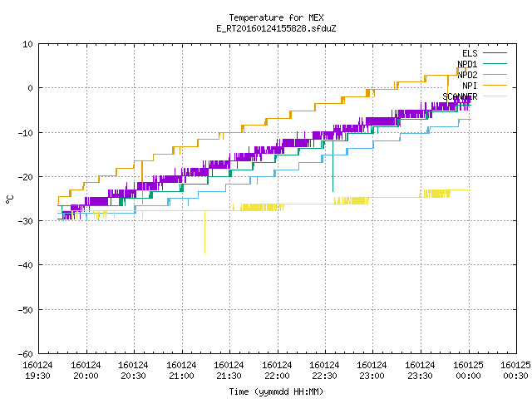
Task: Click the yellow SCANNER downward spike below -30
Action: [x=204, y=233]
